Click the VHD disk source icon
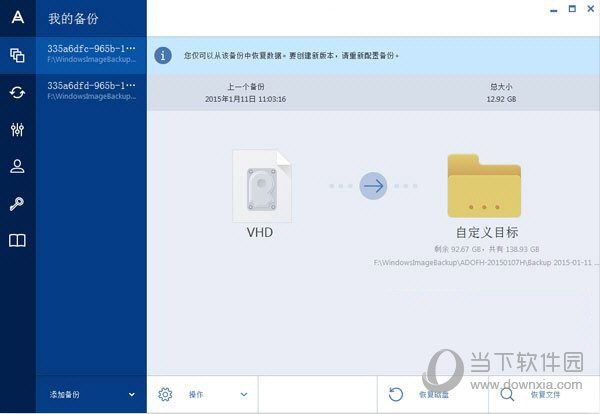 [x=262, y=186]
